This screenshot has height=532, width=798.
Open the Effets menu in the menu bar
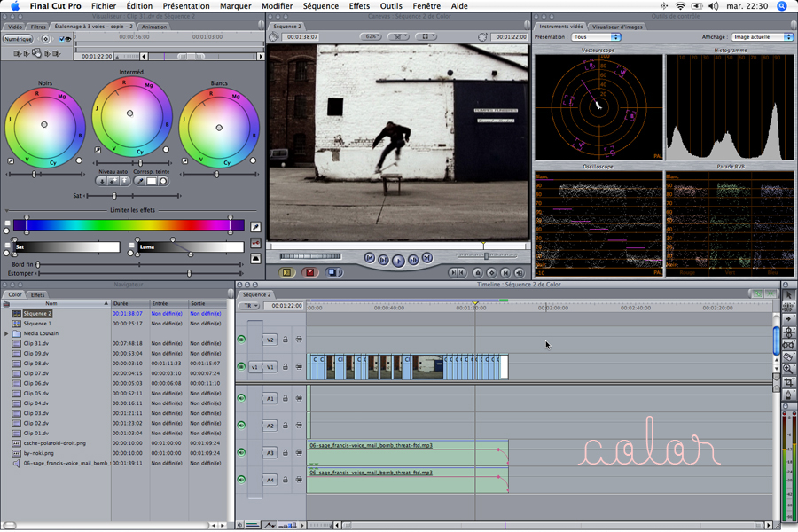click(359, 6)
